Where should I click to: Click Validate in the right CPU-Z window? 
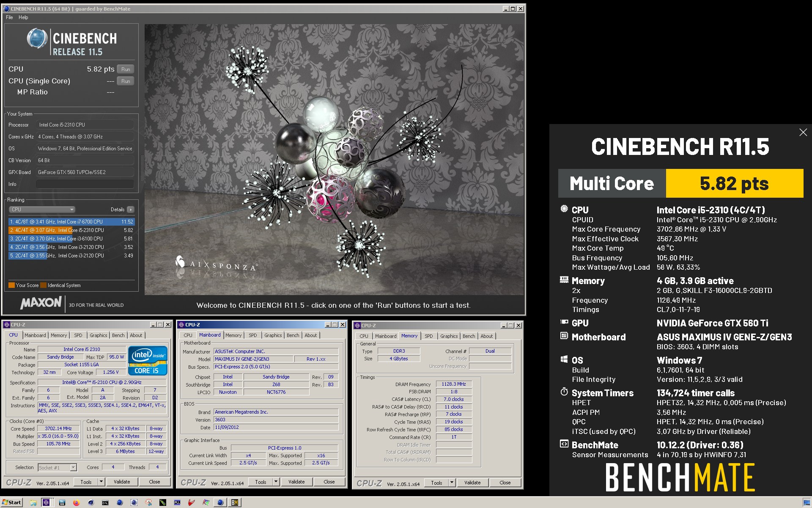tap(472, 483)
